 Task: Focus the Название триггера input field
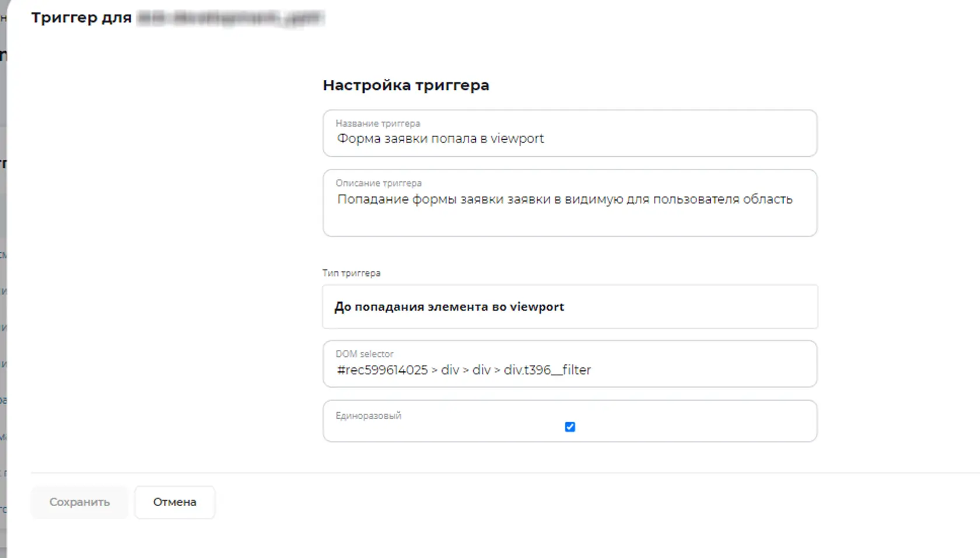[x=570, y=133]
